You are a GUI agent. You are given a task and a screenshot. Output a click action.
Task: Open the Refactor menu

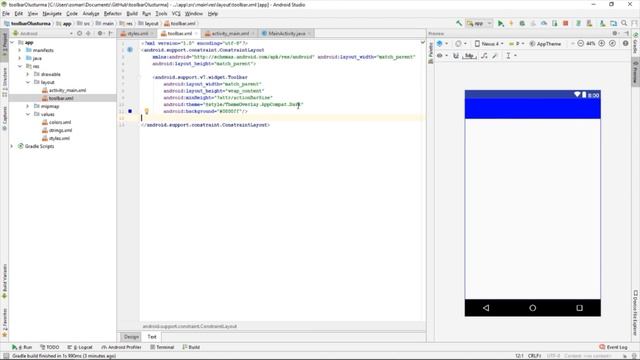113,13
